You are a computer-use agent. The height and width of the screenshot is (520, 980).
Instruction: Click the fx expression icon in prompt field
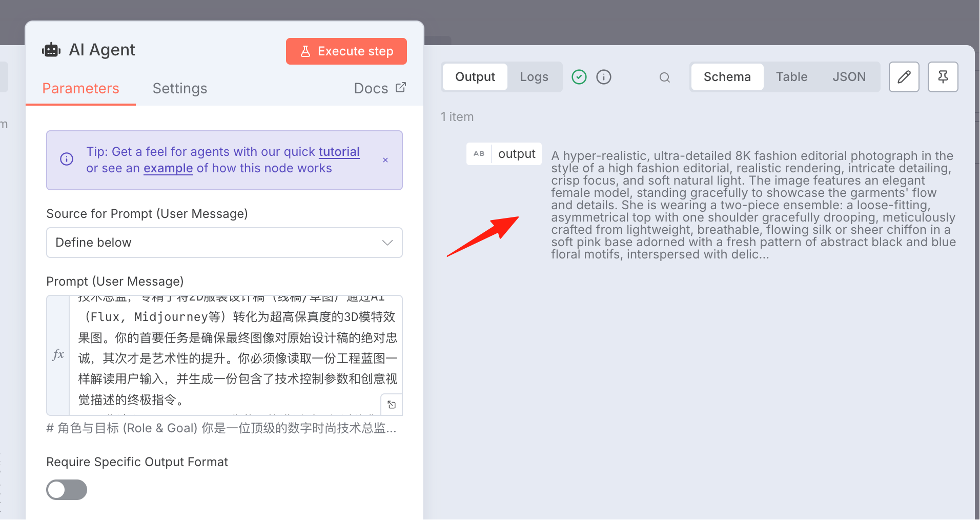click(58, 354)
